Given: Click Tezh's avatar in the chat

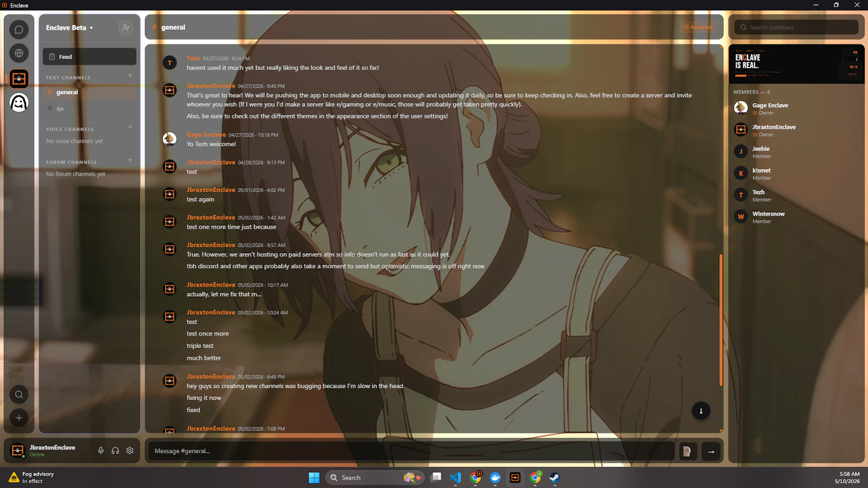Looking at the screenshot, I should pos(170,63).
